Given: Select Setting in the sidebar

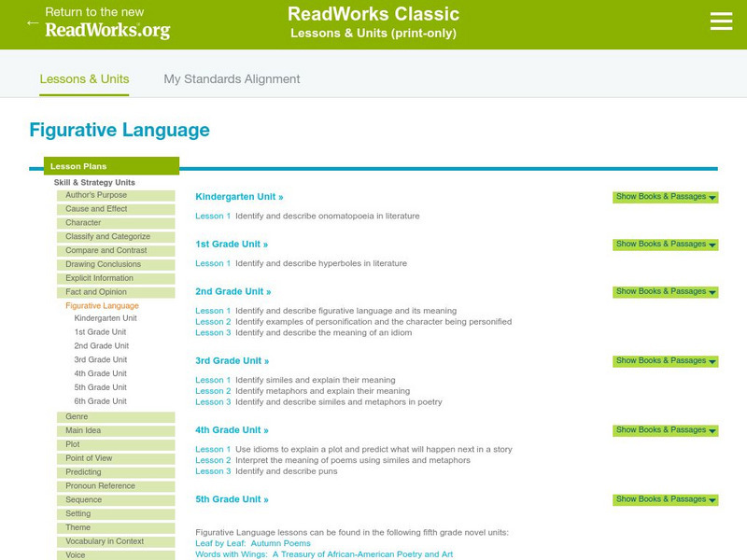Looking at the screenshot, I should (x=116, y=514).
